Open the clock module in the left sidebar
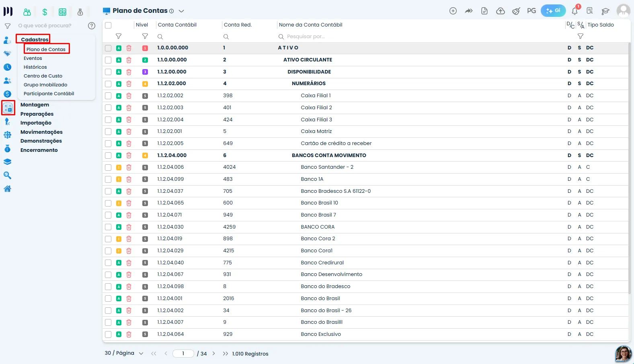This screenshot has height=364, width=634. click(x=7, y=67)
